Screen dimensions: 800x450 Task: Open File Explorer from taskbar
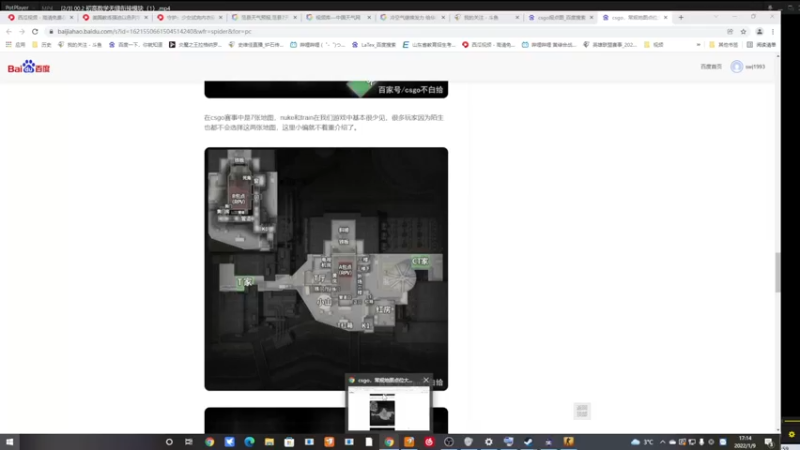click(x=269, y=442)
